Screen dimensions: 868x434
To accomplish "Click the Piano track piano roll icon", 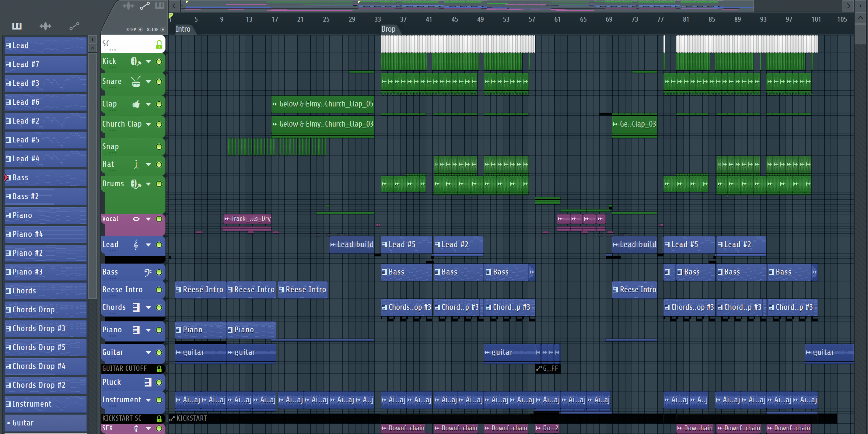I will [x=136, y=330].
